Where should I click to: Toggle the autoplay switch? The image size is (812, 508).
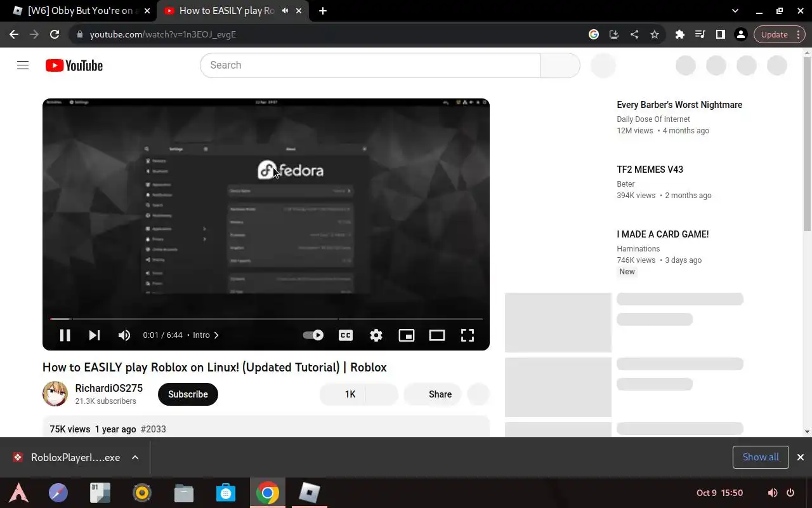[313, 335]
